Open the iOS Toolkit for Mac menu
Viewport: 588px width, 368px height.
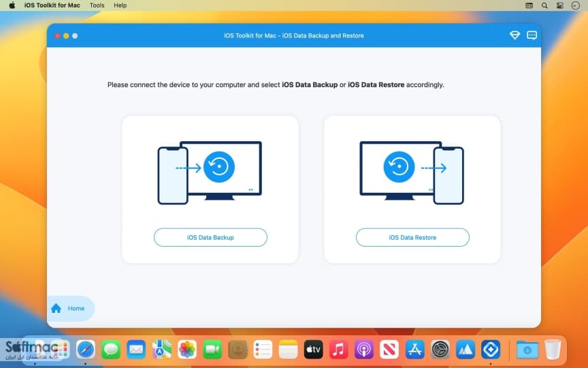click(52, 5)
